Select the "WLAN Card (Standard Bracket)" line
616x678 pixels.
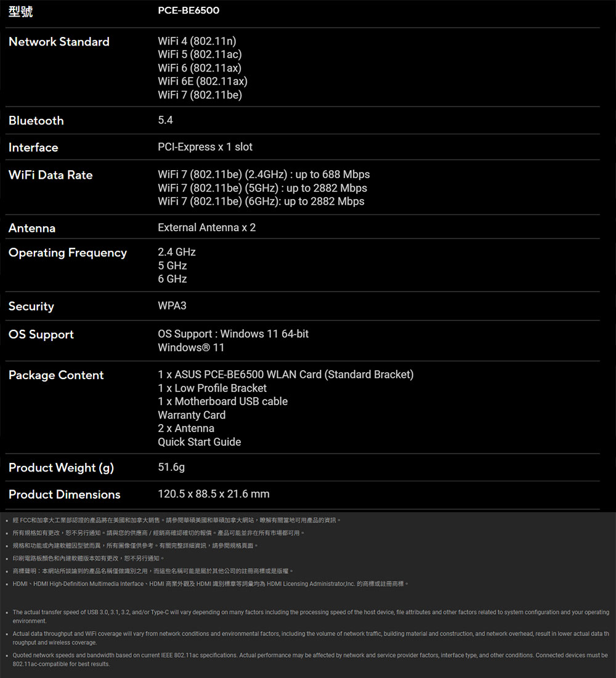[x=286, y=375]
